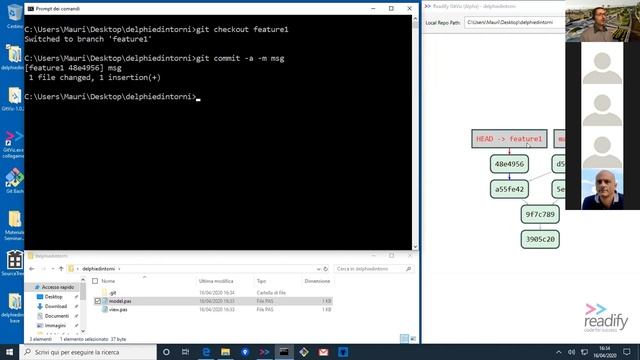
Task: Sort files by Dimensione column
Action: click(x=317, y=281)
